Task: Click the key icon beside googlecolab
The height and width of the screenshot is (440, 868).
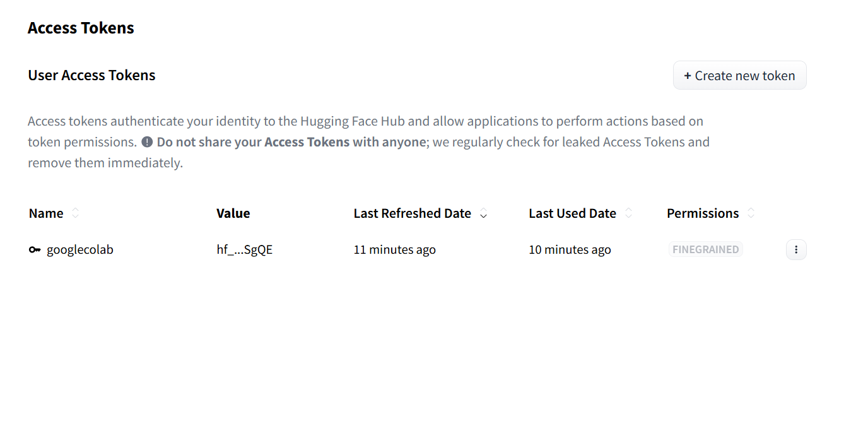Action: click(x=35, y=250)
